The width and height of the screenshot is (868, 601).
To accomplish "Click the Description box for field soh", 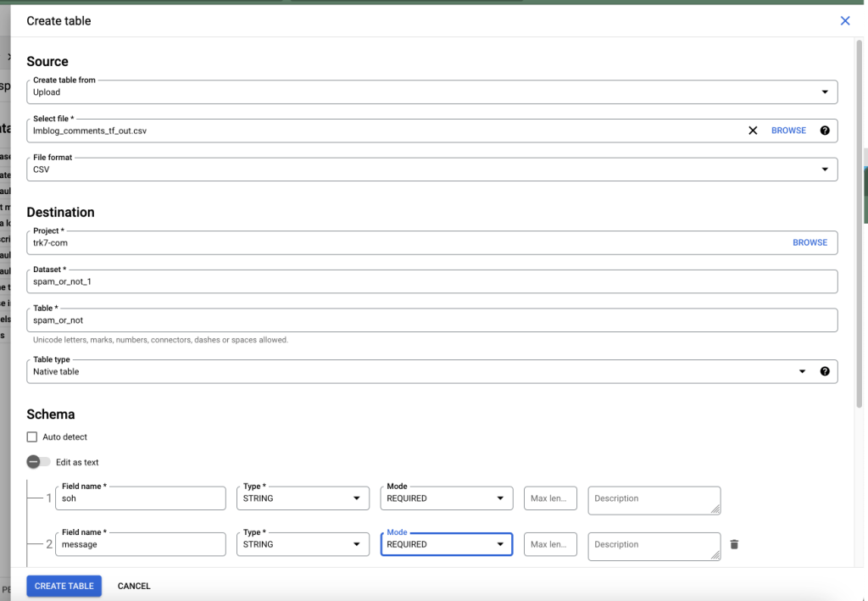I will [x=654, y=500].
